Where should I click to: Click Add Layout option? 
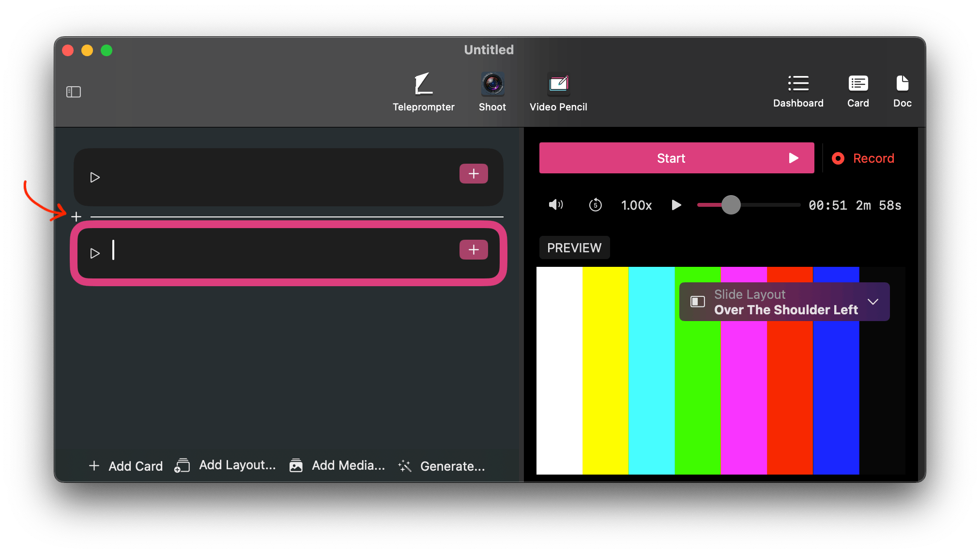tap(227, 465)
